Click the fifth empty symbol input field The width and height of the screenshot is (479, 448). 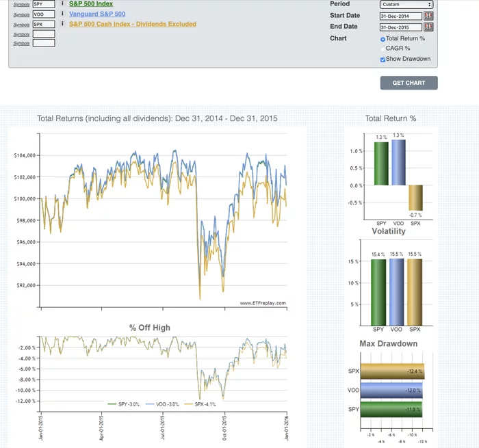pos(44,43)
